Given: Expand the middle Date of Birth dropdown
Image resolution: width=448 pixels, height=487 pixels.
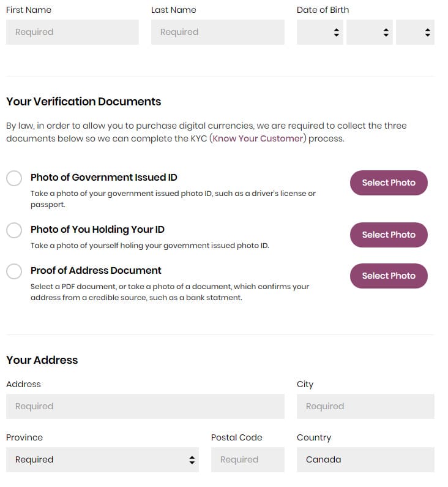Looking at the screenshot, I should click(x=369, y=32).
